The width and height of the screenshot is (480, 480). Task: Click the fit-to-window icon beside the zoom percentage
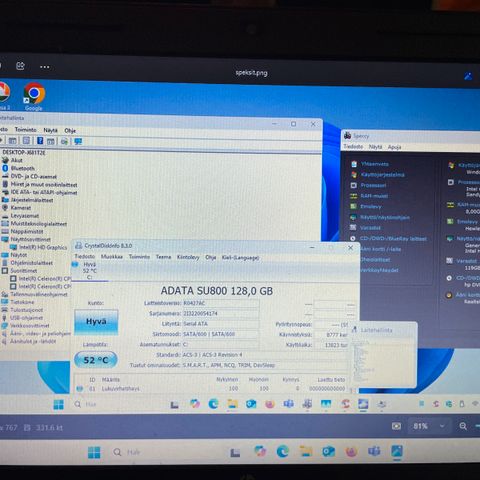click(396, 426)
